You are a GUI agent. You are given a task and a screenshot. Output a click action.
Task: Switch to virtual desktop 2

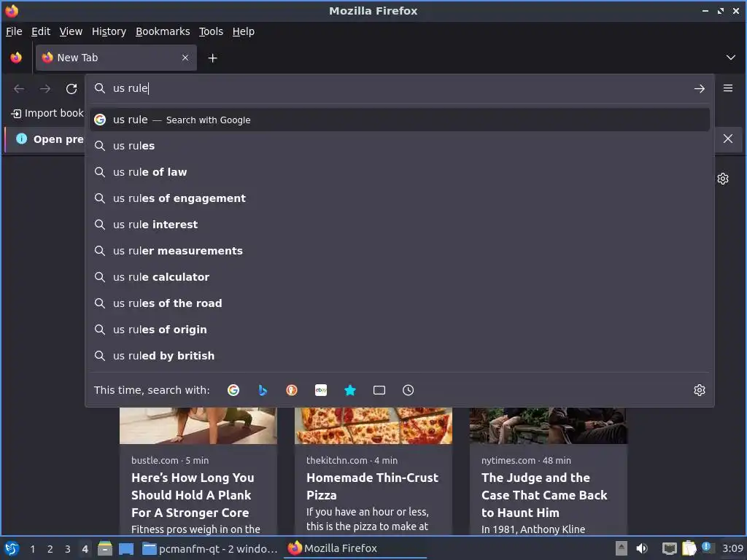(50, 549)
